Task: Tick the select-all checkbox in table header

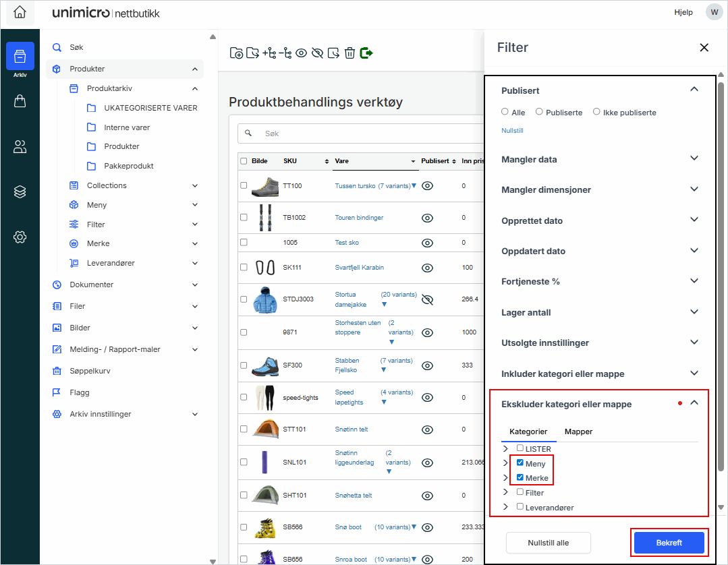Action: pyautogui.click(x=244, y=161)
